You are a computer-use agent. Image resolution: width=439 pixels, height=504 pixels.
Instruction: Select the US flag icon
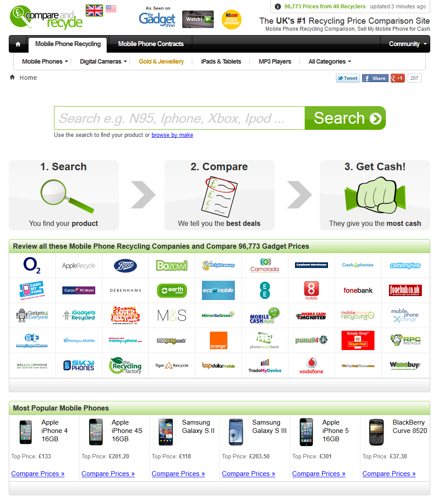(x=111, y=9)
